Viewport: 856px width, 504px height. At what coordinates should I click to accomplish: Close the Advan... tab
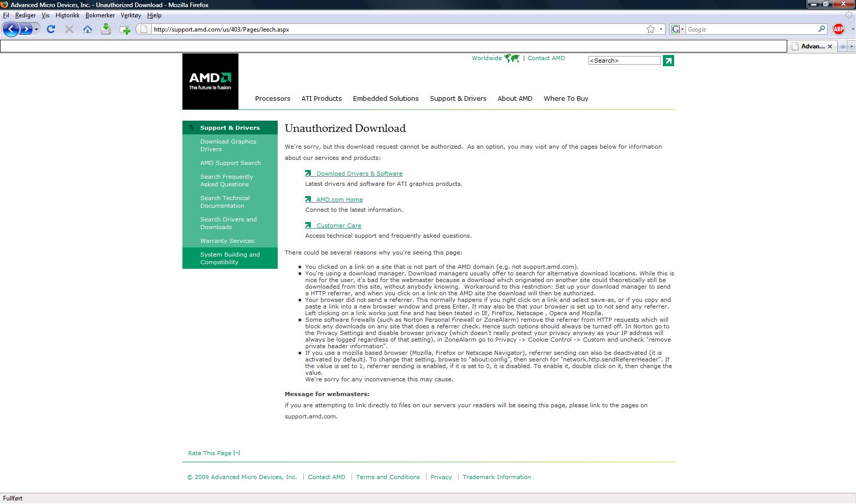click(x=830, y=46)
